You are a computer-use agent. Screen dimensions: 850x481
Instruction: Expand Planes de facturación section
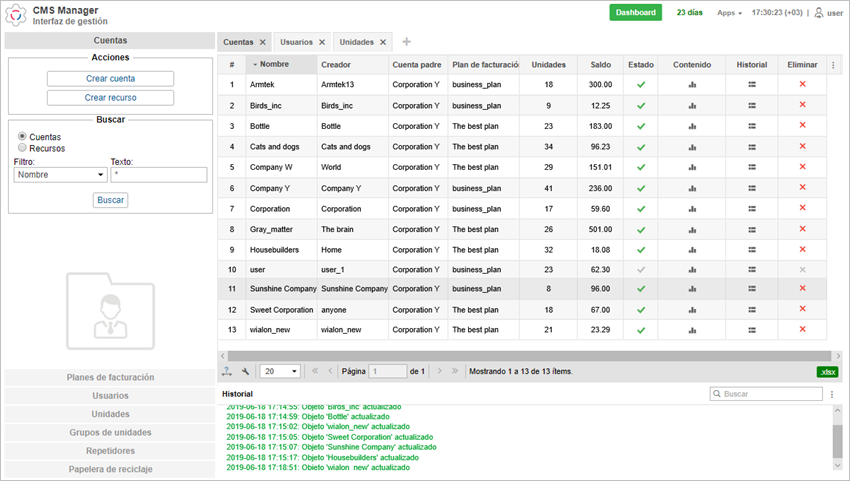(110, 377)
